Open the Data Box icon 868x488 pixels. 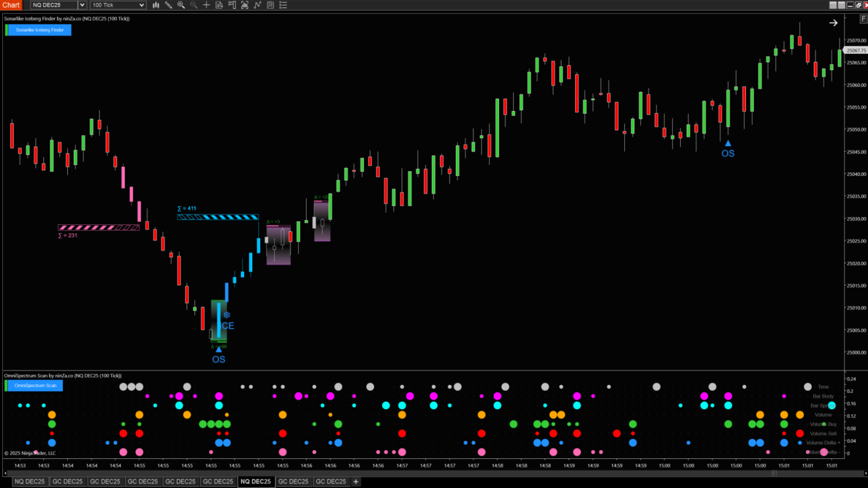tap(219, 5)
